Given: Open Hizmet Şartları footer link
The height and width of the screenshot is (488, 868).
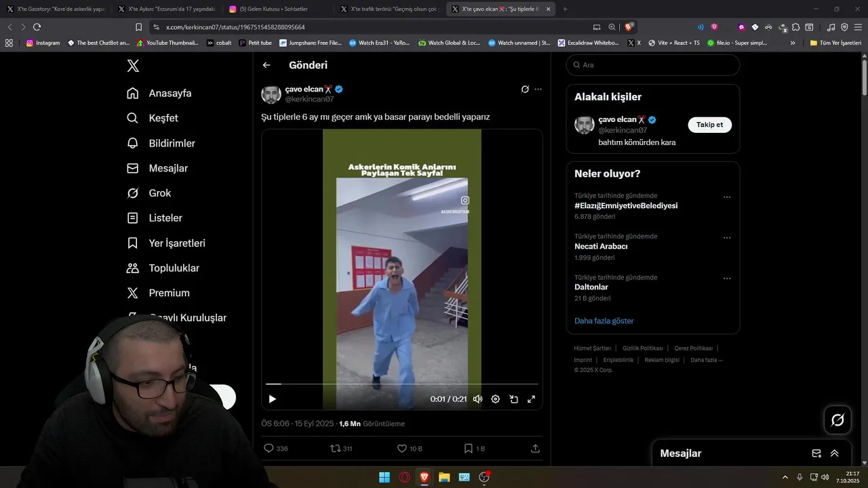Looking at the screenshot, I should pyautogui.click(x=593, y=348).
